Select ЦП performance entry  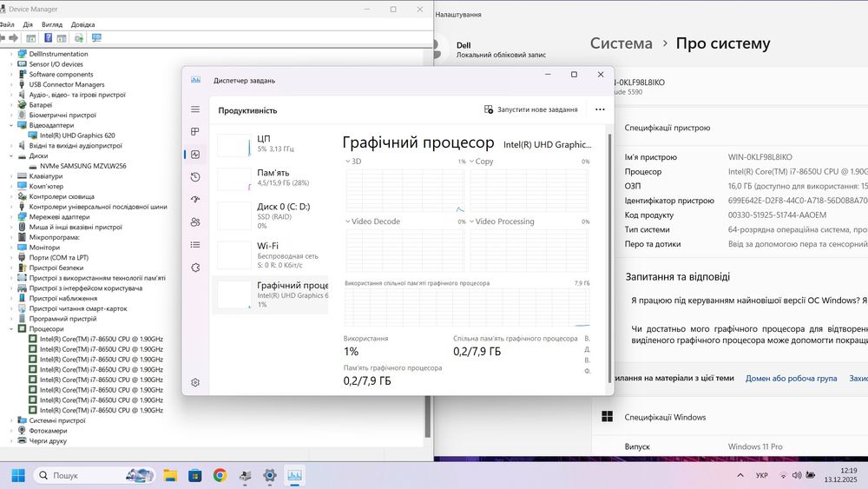tap(270, 144)
